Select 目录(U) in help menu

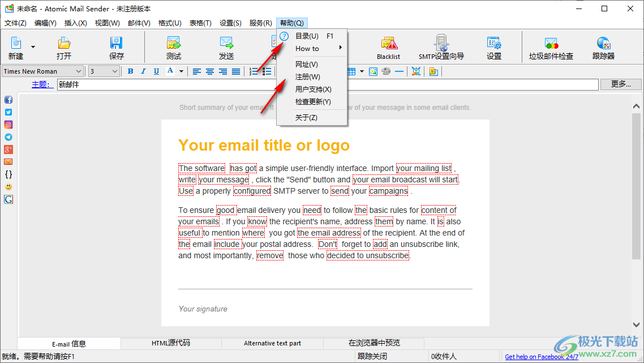click(x=312, y=36)
